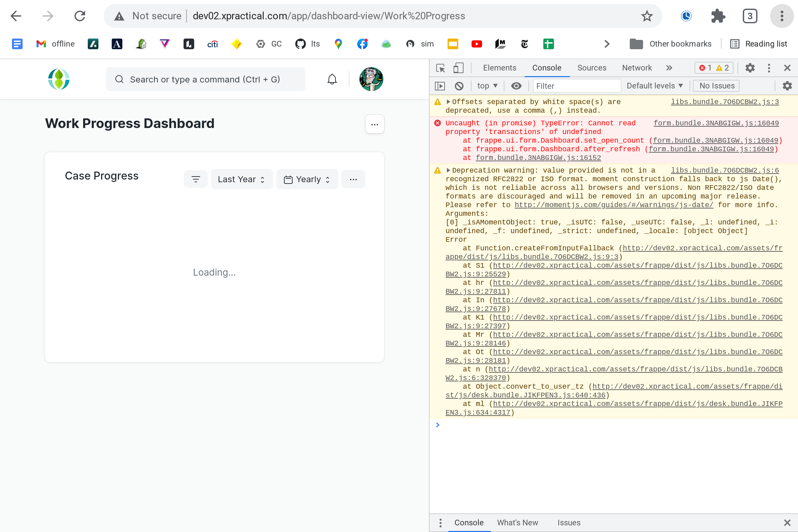Create a live expression with the eye icon

point(516,86)
